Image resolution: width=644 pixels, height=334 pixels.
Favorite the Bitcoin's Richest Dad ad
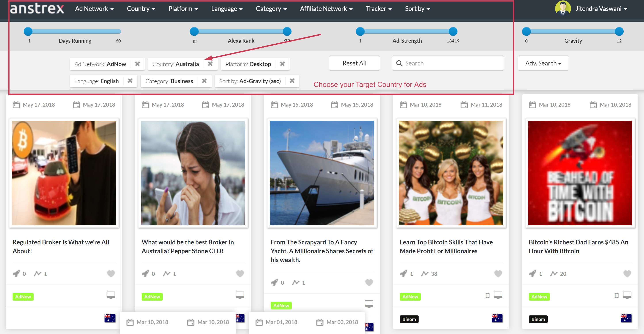tap(627, 274)
